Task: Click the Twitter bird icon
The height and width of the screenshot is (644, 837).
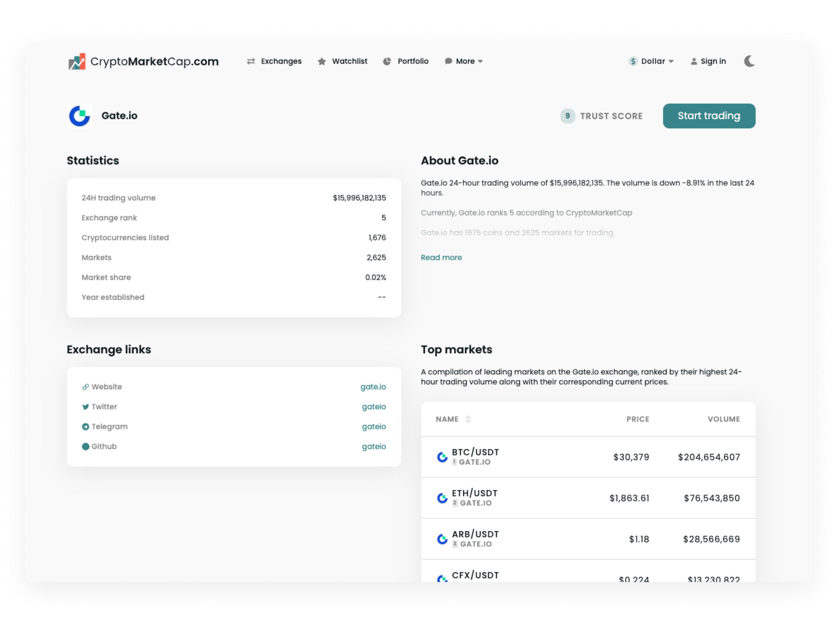Action: tap(85, 407)
